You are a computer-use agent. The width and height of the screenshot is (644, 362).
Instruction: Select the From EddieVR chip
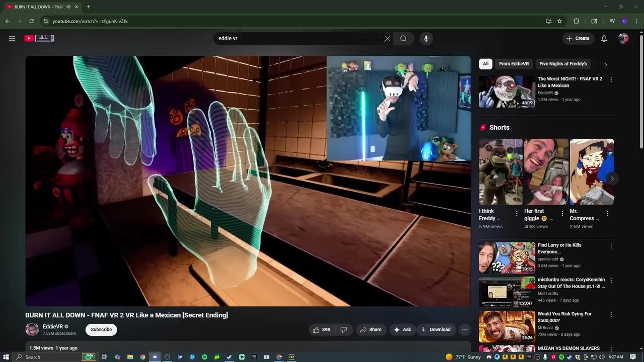(514, 64)
